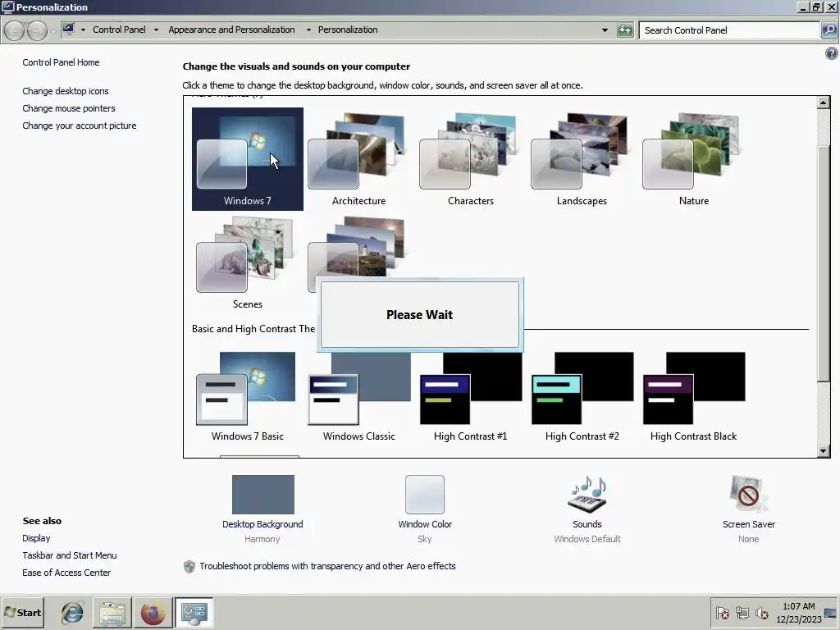Open the dropdown arrow before Control Panel
The width and height of the screenshot is (840, 630).
pos(83,30)
